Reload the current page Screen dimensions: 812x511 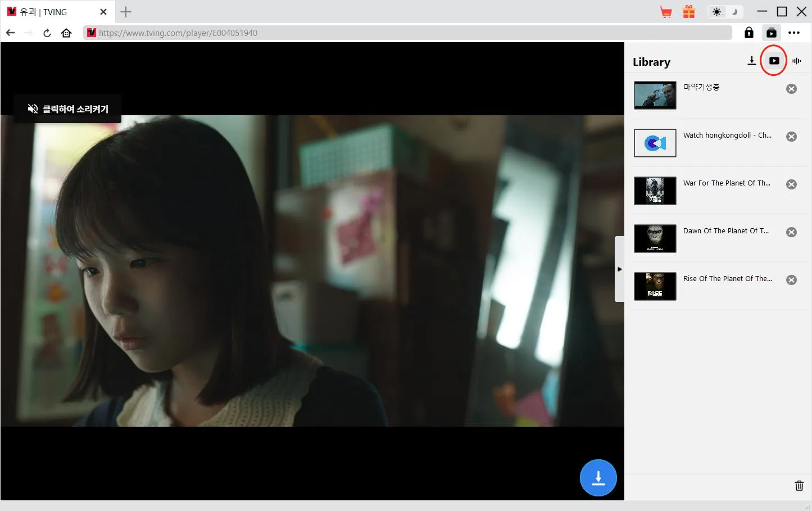47,33
